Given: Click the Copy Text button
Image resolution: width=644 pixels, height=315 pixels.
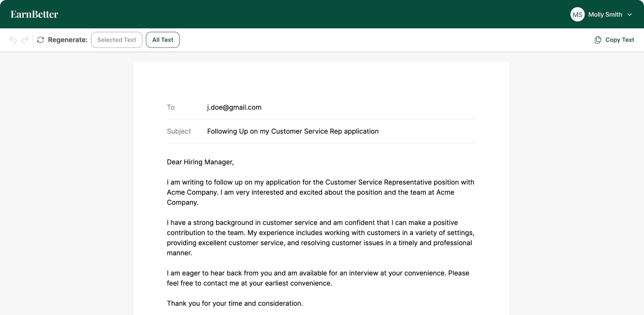Looking at the screenshot, I should point(614,40).
